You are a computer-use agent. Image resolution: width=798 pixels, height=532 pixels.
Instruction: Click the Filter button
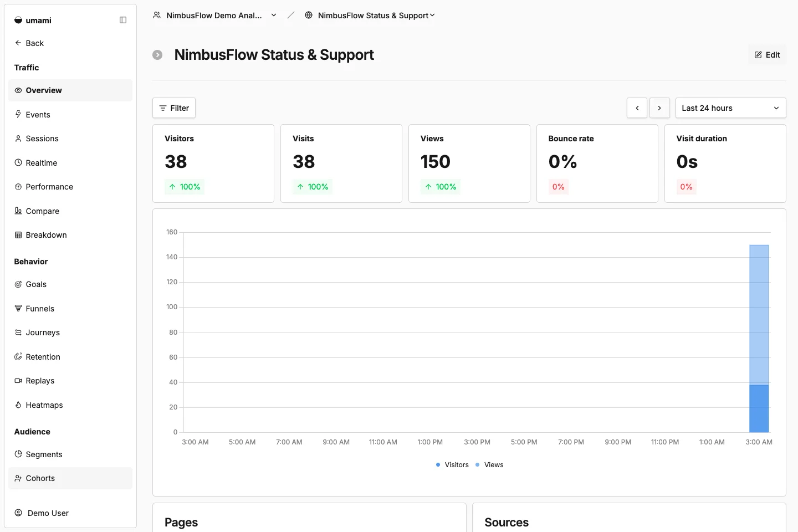(x=174, y=108)
